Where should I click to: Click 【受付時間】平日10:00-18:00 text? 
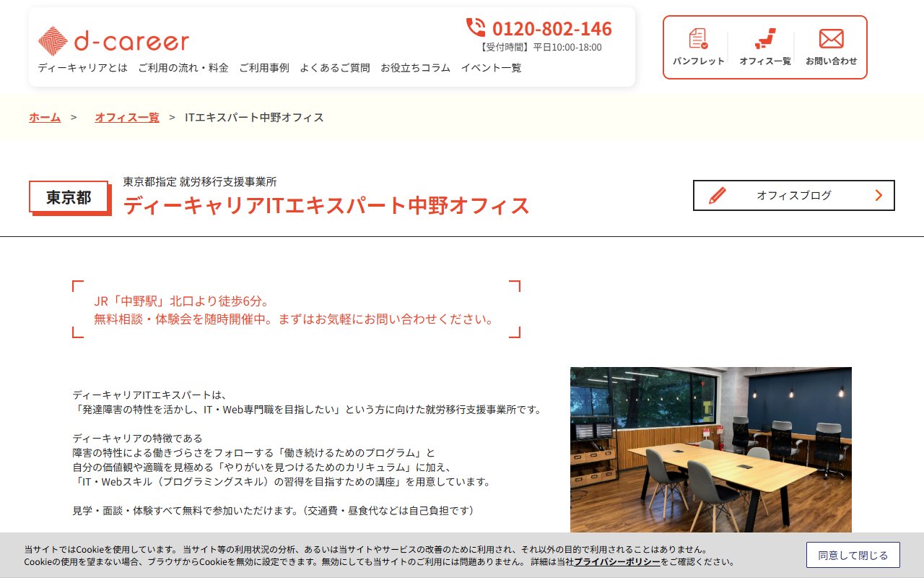coord(540,47)
